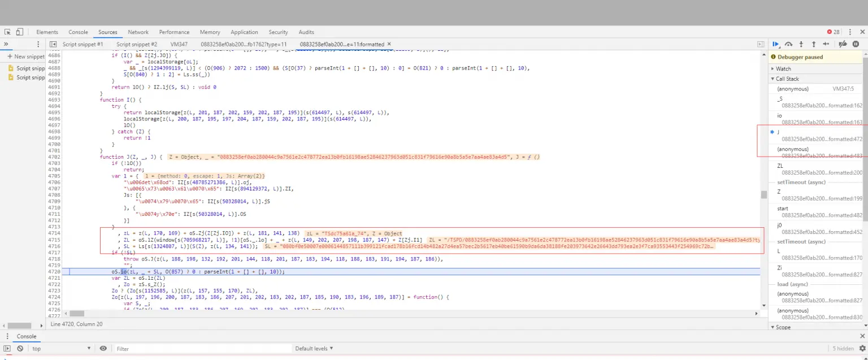
Task: Toggle pause on exceptions
Action: click(856, 44)
